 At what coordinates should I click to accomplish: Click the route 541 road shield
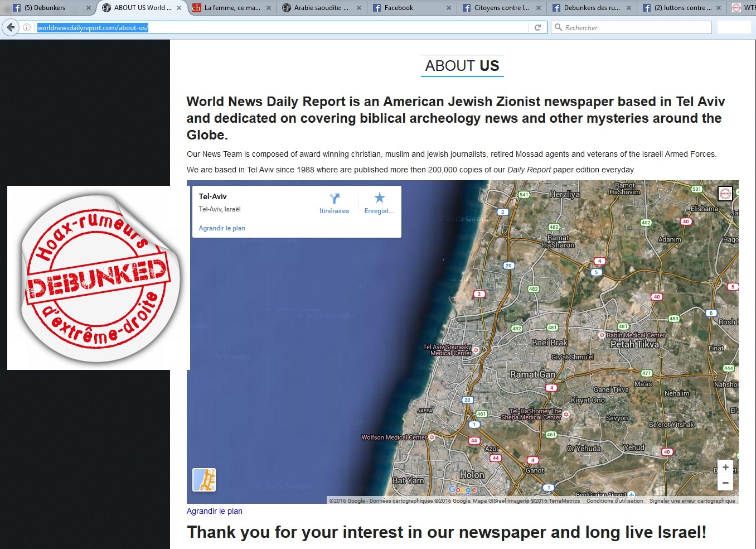click(x=524, y=195)
